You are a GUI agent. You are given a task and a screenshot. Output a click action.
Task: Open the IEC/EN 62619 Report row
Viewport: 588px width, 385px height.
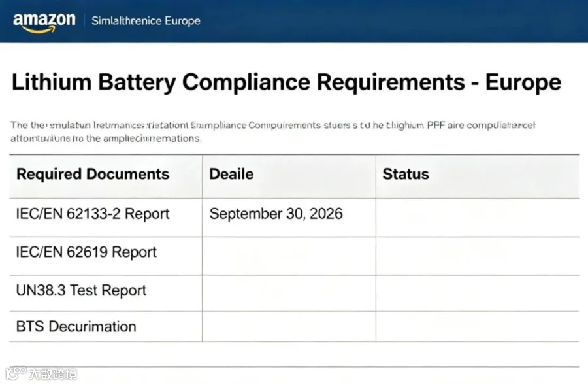click(295, 256)
